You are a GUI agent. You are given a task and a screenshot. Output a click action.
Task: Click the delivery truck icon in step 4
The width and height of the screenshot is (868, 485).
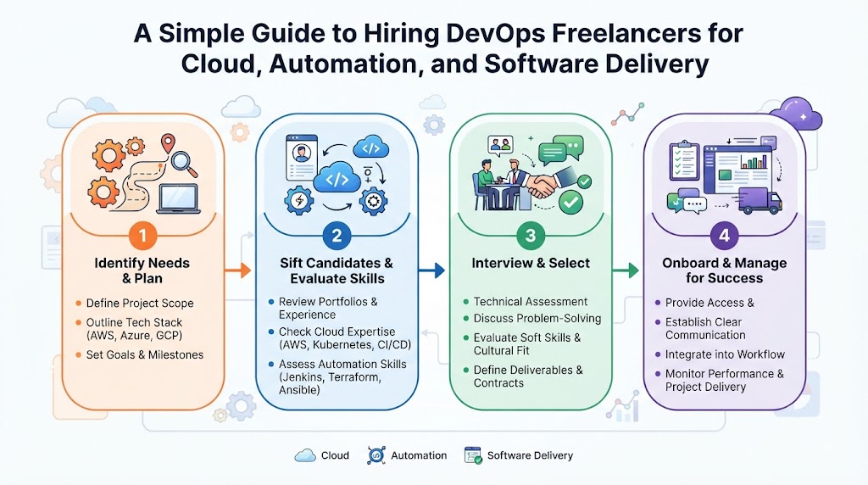[x=759, y=201]
